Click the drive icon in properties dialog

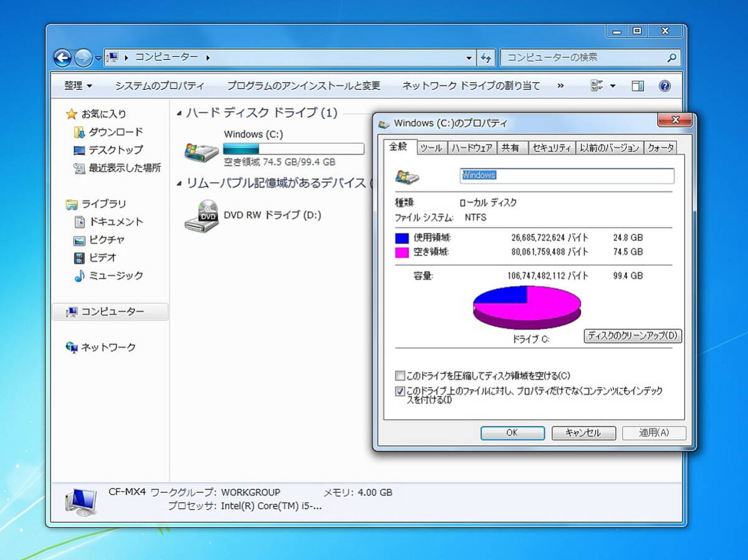(x=407, y=177)
